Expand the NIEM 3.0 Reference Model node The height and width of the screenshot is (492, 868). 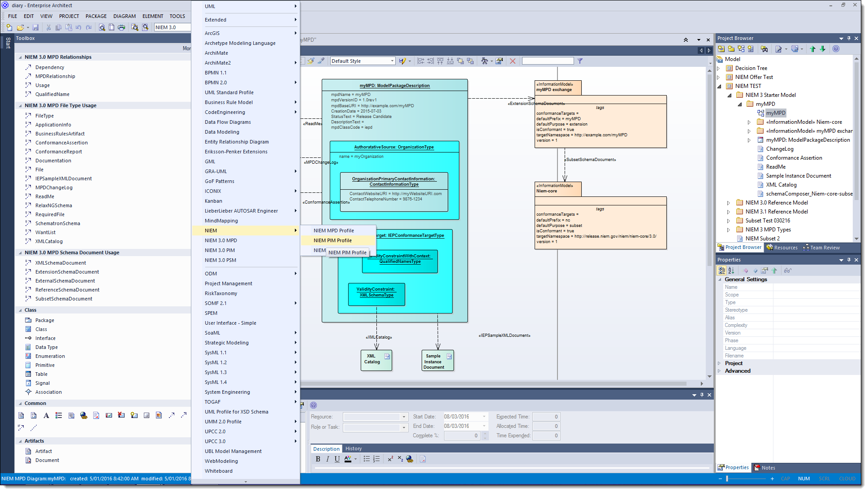click(729, 203)
